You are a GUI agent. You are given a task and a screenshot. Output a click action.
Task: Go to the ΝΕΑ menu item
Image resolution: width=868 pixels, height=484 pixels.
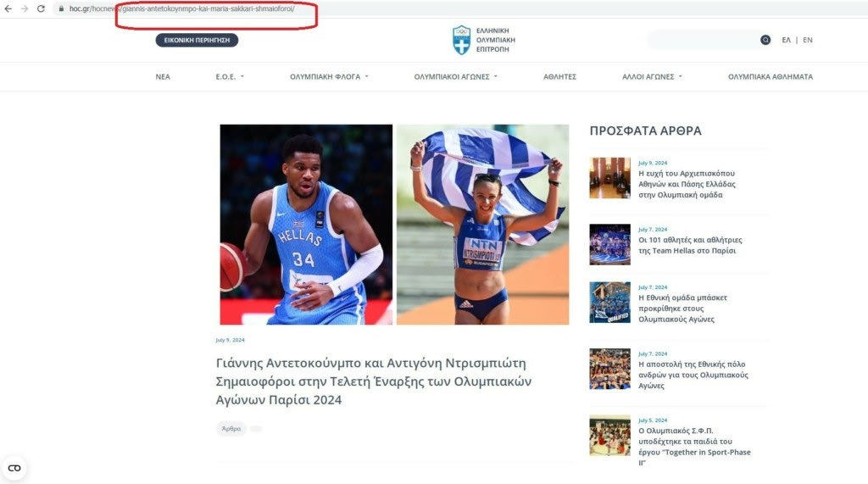[163, 76]
